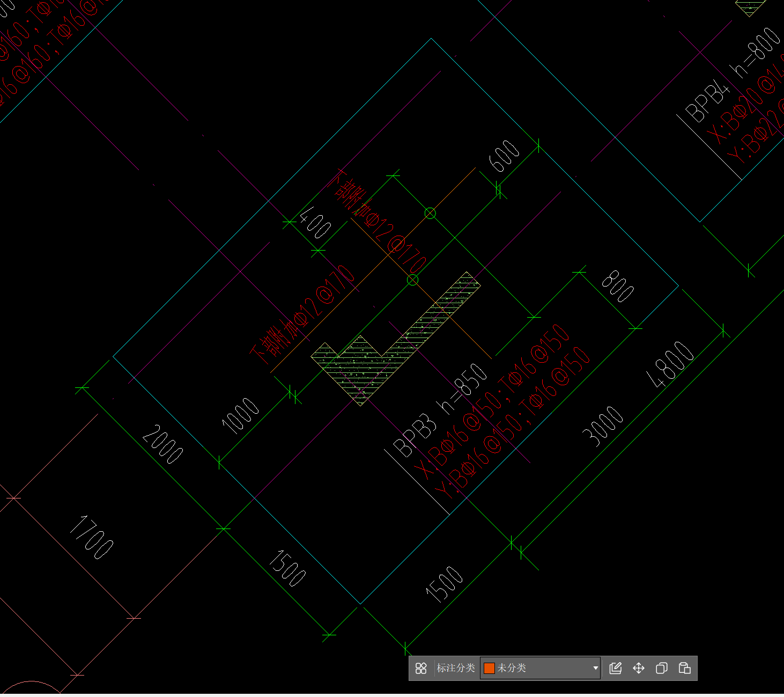Select the 800 dimension text
Screen dimensions: 784x697
(618, 286)
